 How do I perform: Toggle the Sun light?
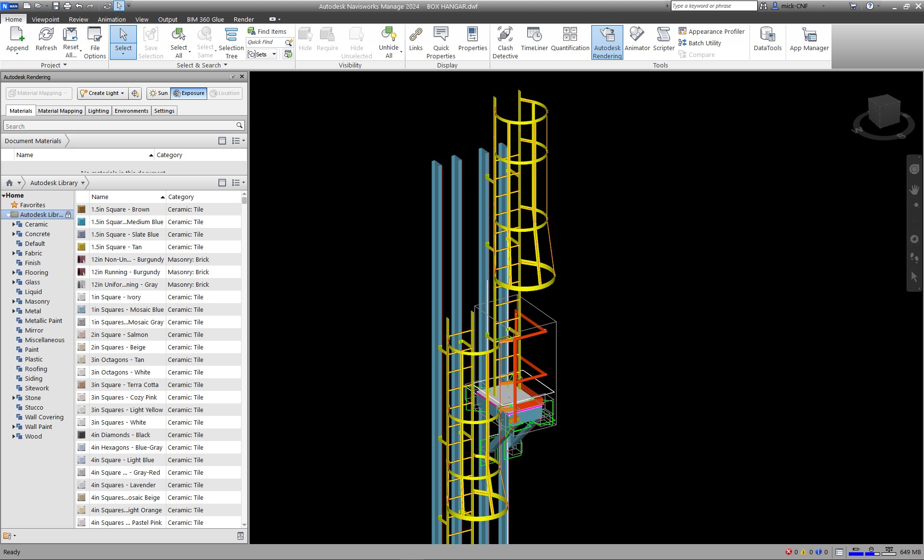tap(159, 93)
